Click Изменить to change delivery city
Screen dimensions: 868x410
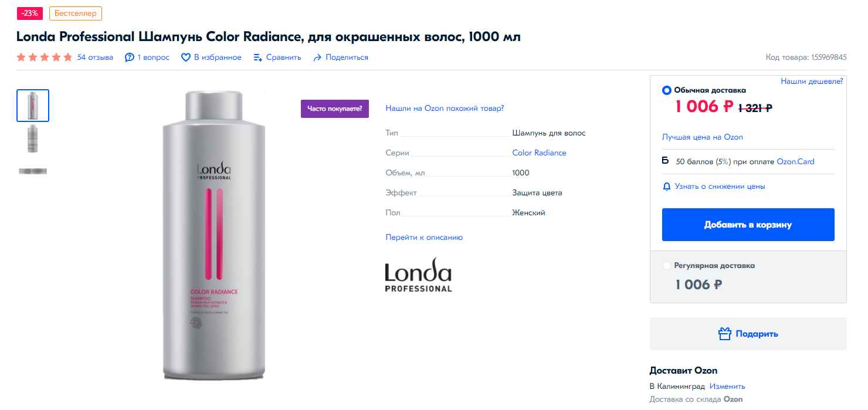tap(727, 387)
